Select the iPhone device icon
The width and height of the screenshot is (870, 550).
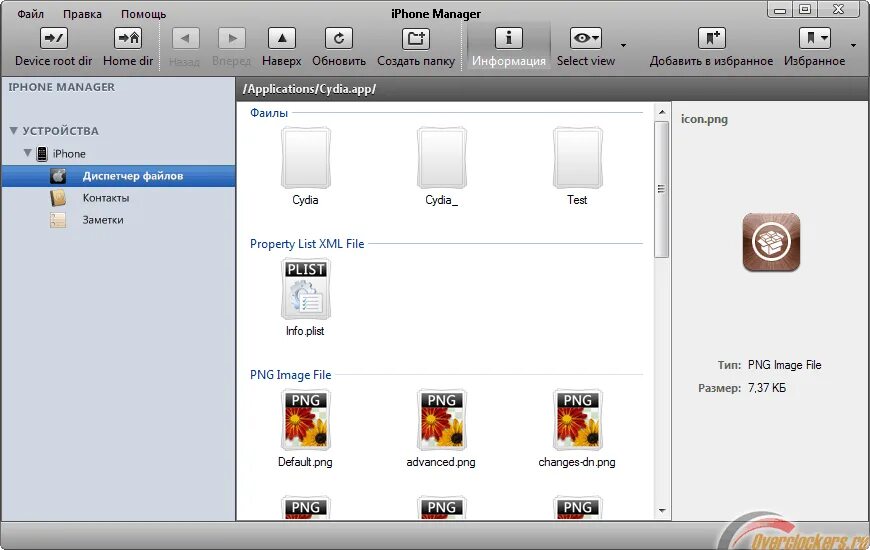click(x=42, y=154)
